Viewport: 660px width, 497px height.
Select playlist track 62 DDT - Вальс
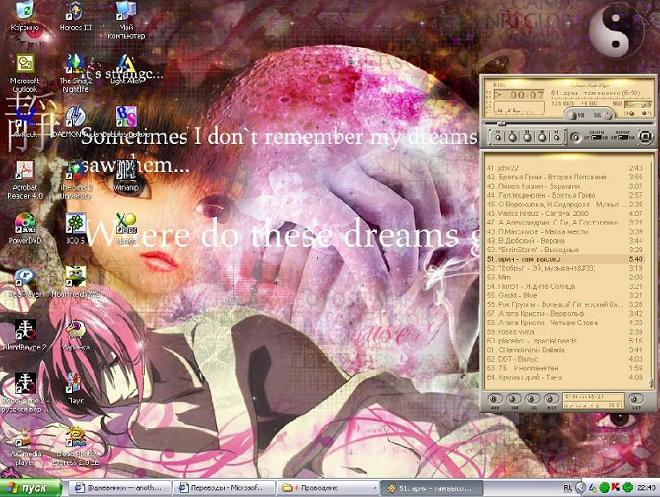[564, 359]
